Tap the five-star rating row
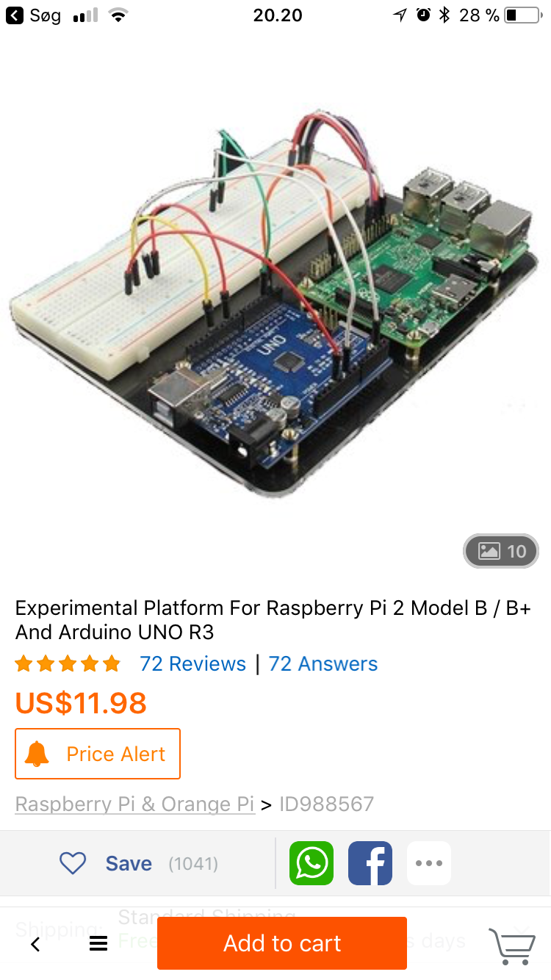551x980 pixels. pos(68,664)
